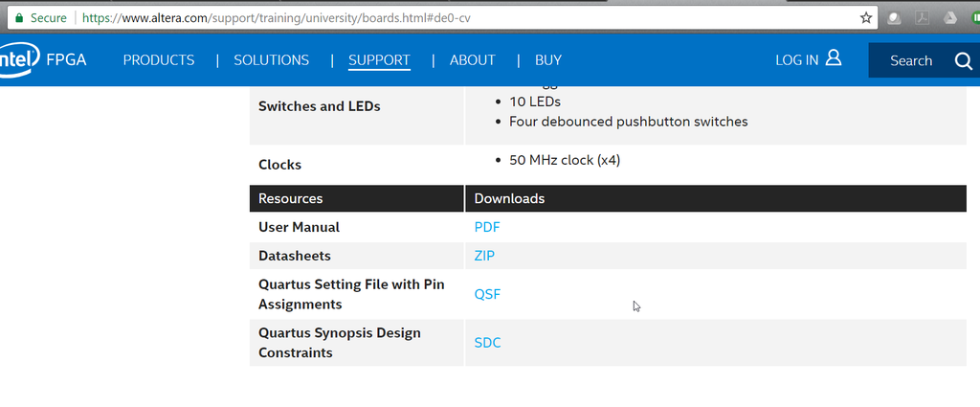Viewport: 980px width, 407px height.
Task: Click the Intel FPGA logo
Action: [x=43, y=60]
